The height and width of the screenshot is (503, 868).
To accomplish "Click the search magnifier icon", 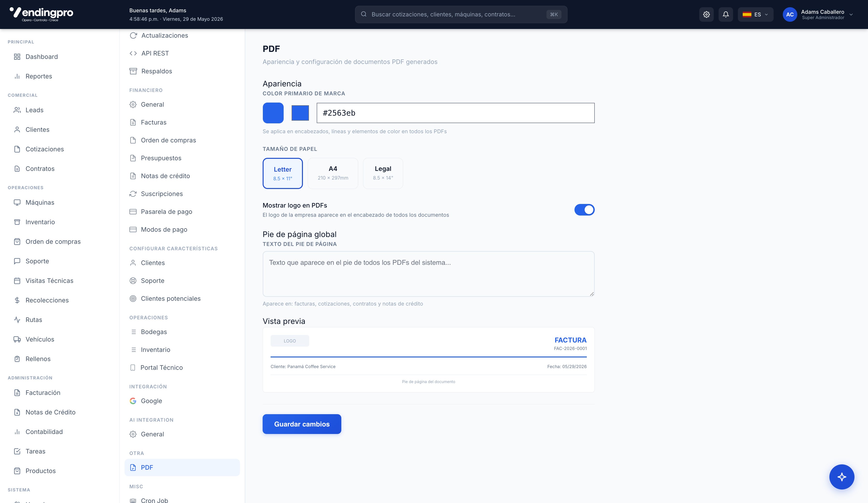I will point(363,14).
